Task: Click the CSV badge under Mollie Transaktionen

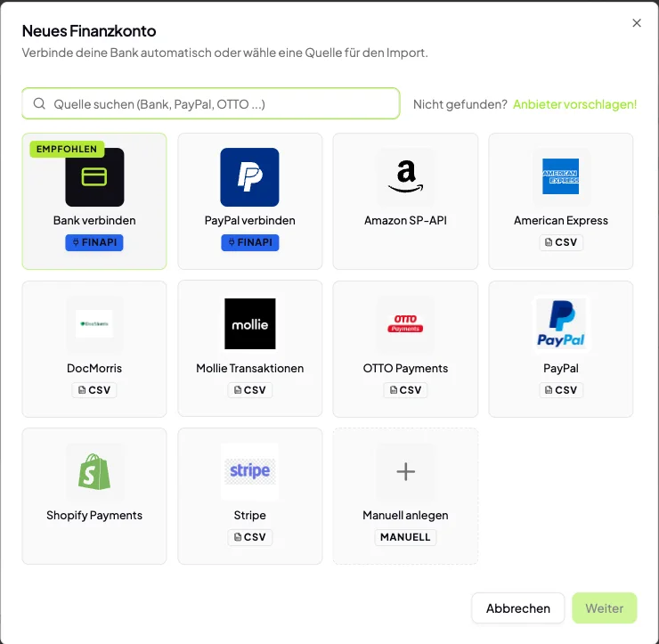Action: tap(249, 390)
